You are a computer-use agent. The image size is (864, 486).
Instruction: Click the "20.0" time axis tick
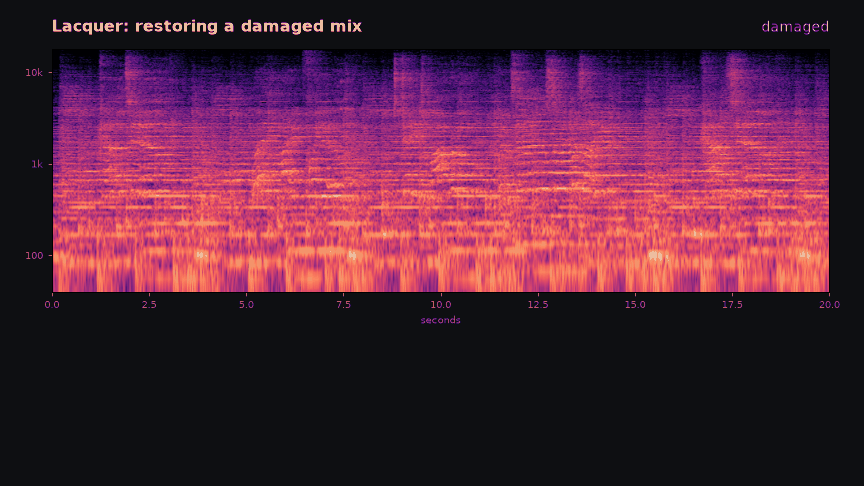(x=829, y=305)
